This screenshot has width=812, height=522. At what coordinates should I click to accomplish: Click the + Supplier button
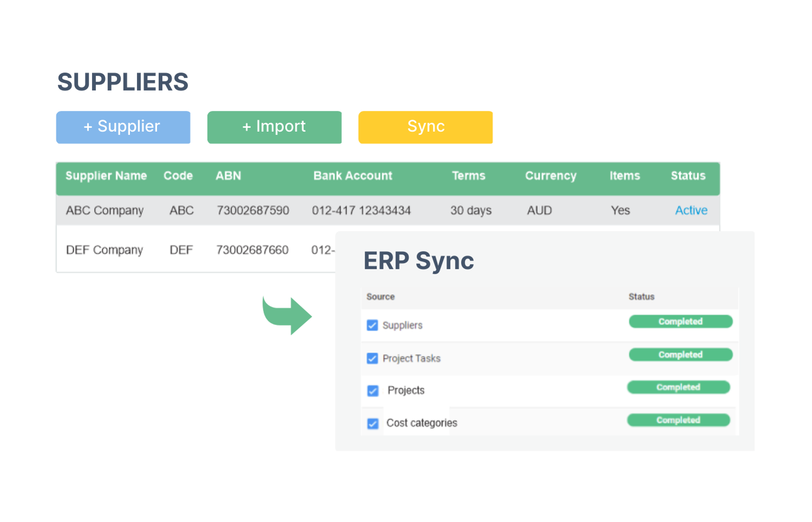click(x=123, y=127)
